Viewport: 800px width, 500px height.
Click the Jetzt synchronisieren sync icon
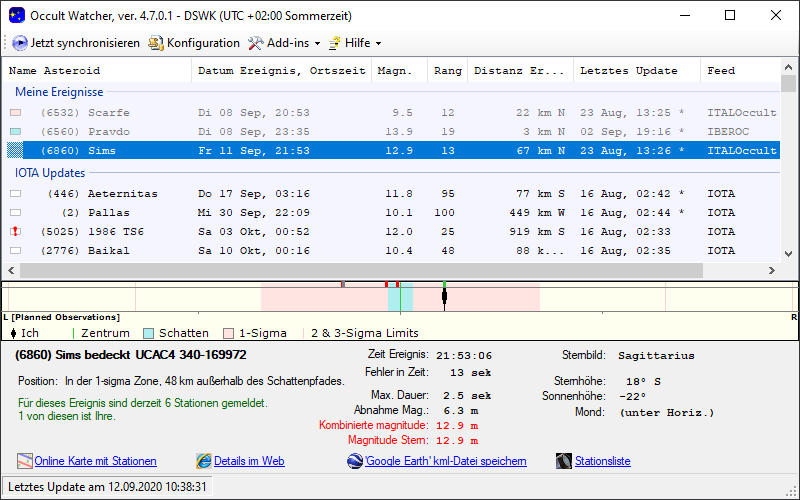pyautogui.click(x=20, y=43)
